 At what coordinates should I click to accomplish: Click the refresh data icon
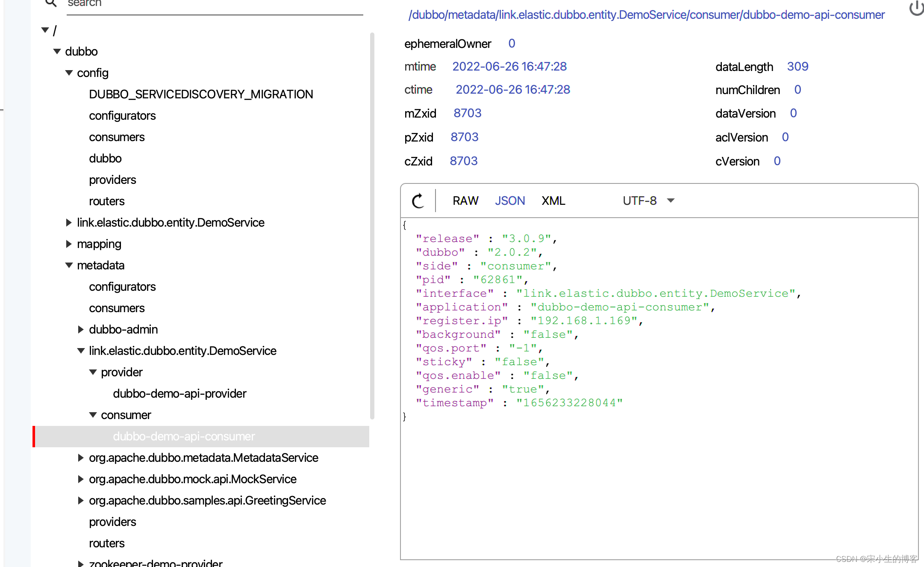tap(418, 201)
